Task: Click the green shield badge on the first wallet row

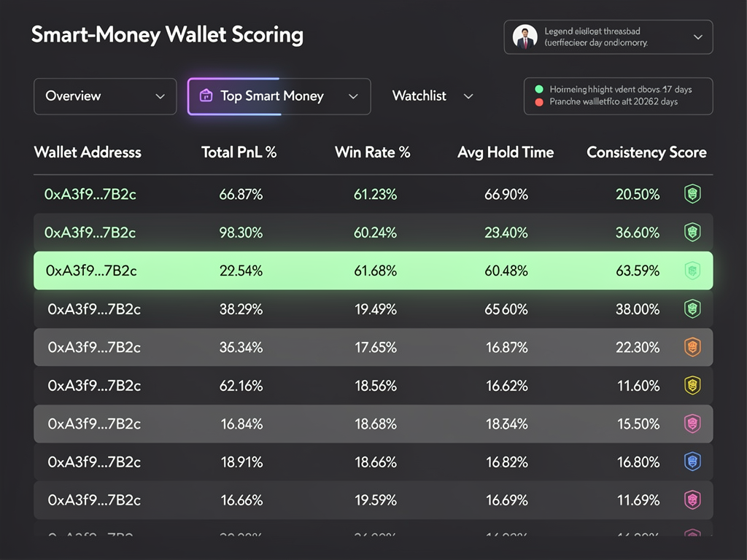Action: tap(692, 195)
